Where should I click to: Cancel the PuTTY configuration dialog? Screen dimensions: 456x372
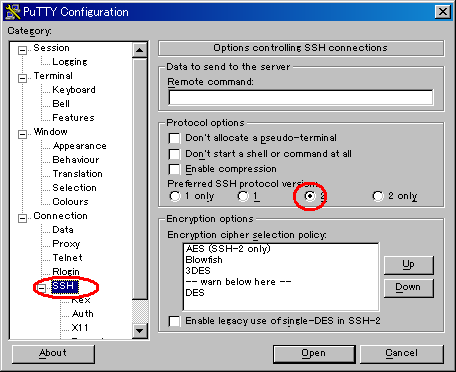tap(402, 354)
